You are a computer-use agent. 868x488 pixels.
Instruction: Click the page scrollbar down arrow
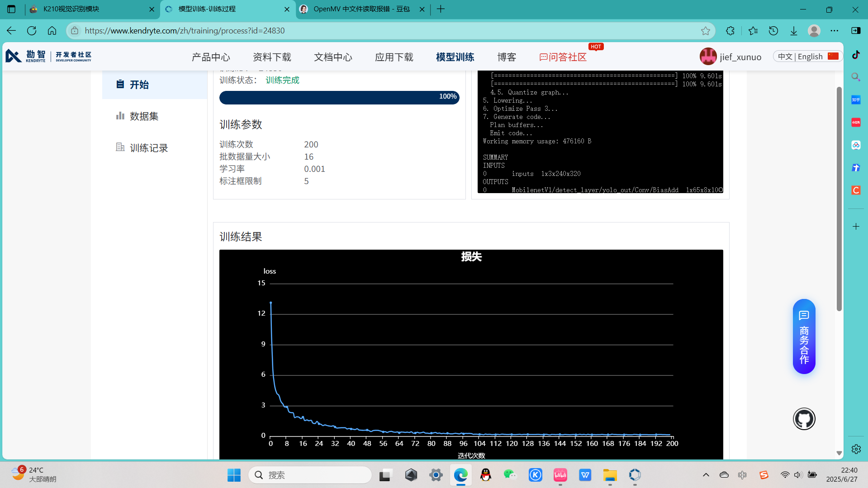pyautogui.click(x=840, y=453)
